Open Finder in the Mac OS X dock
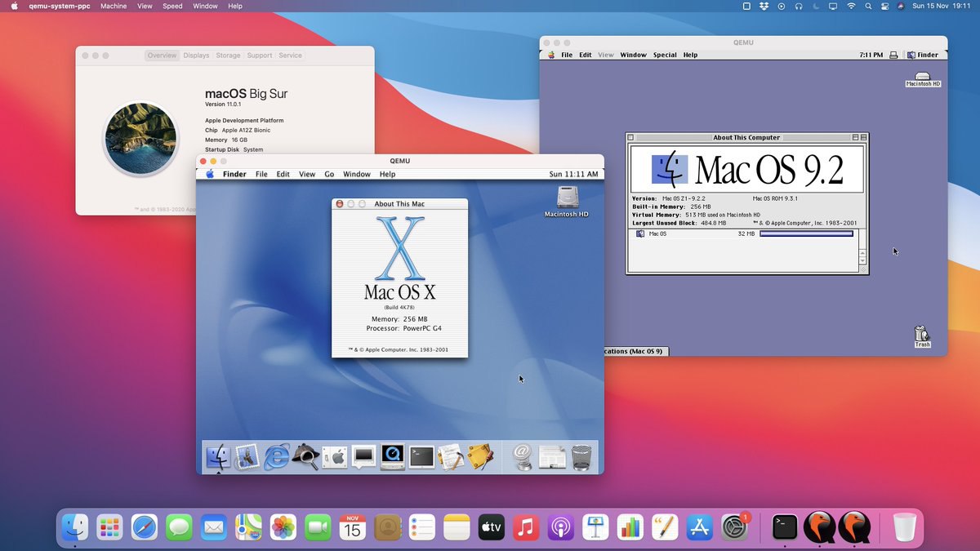This screenshot has height=551, width=980. pos(218,457)
